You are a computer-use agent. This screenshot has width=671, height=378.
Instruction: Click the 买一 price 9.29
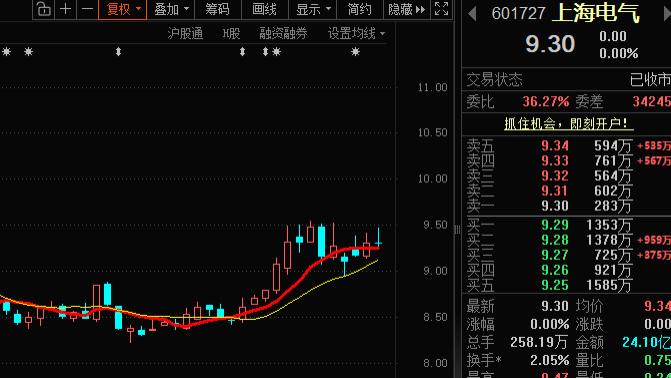[555, 225]
